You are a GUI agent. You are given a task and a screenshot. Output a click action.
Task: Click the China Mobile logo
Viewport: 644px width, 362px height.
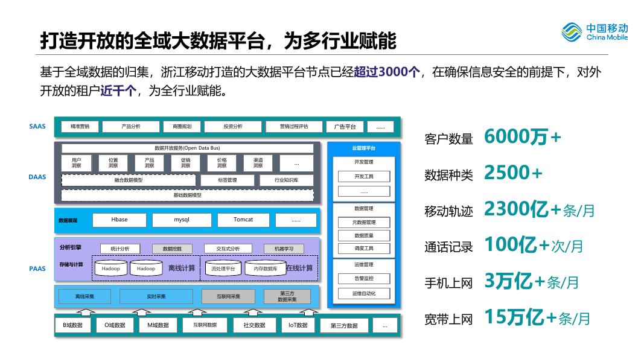(x=595, y=32)
